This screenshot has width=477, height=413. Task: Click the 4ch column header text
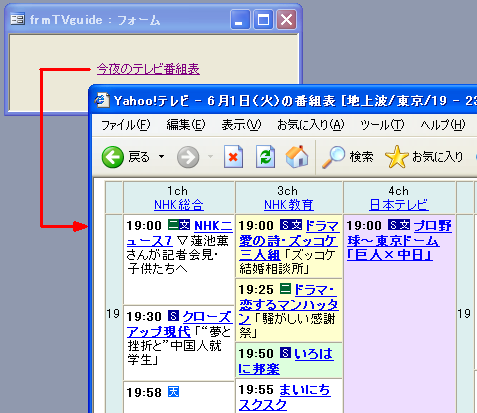(x=398, y=191)
